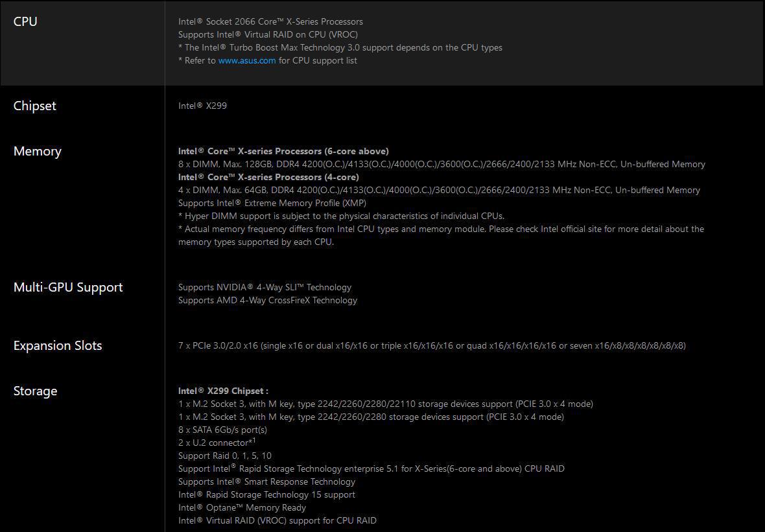The height and width of the screenshot is (532, 765).
Task: Click the Memory row heading
Action: [38, 151]
